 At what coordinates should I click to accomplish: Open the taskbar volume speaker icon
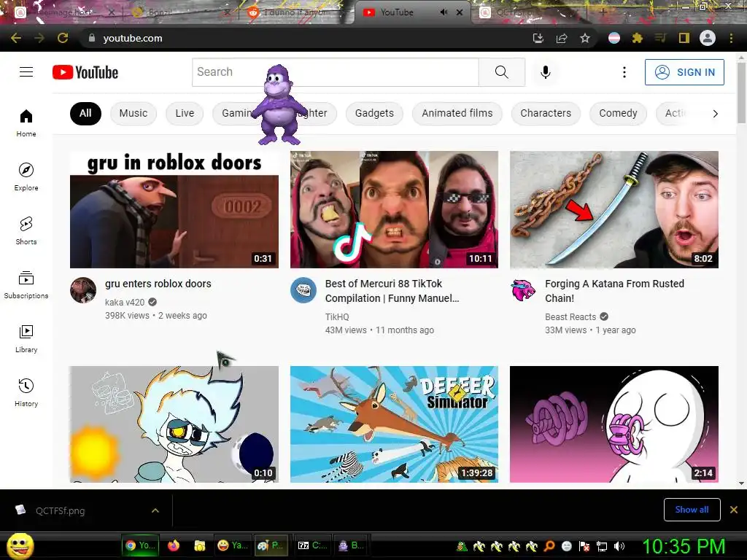[619, 546]
